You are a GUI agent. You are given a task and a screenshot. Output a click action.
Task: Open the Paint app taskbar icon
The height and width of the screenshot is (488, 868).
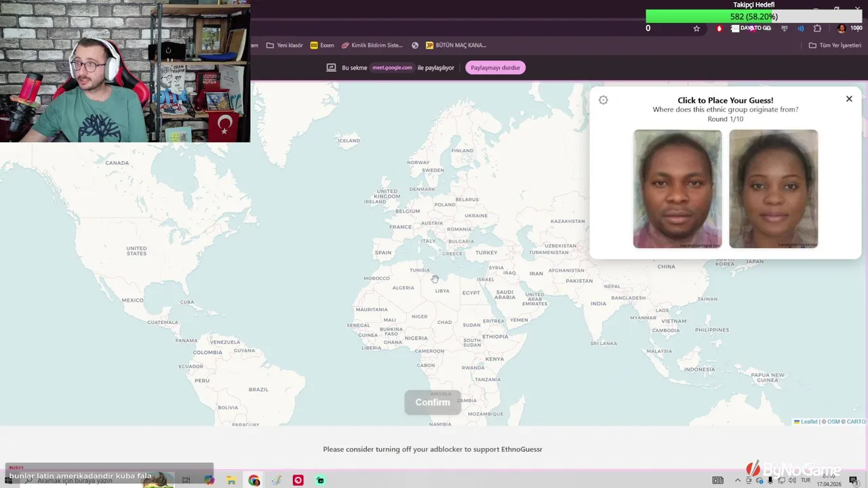[x=276, y=481]
